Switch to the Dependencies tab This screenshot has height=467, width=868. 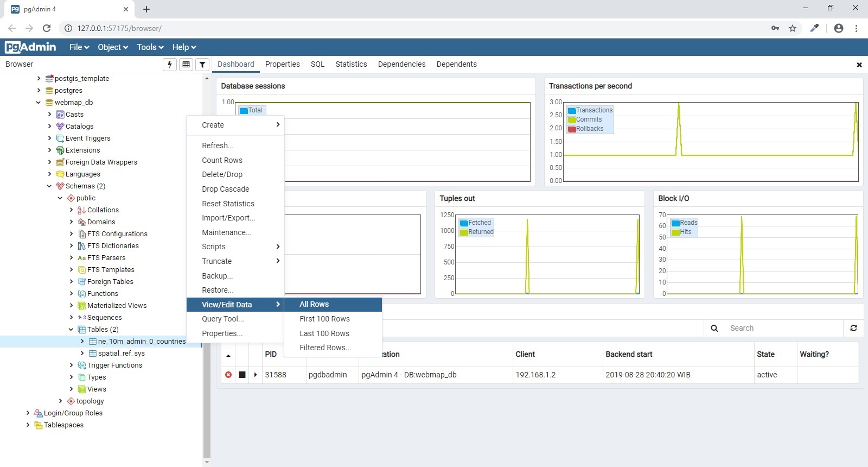(x=402, y=64)
